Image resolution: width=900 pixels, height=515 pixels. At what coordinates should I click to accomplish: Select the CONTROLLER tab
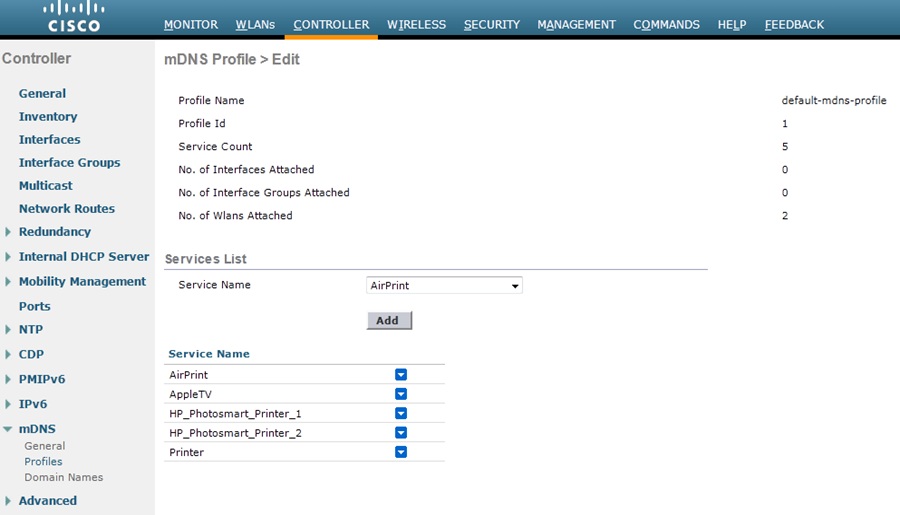[331, 25]
